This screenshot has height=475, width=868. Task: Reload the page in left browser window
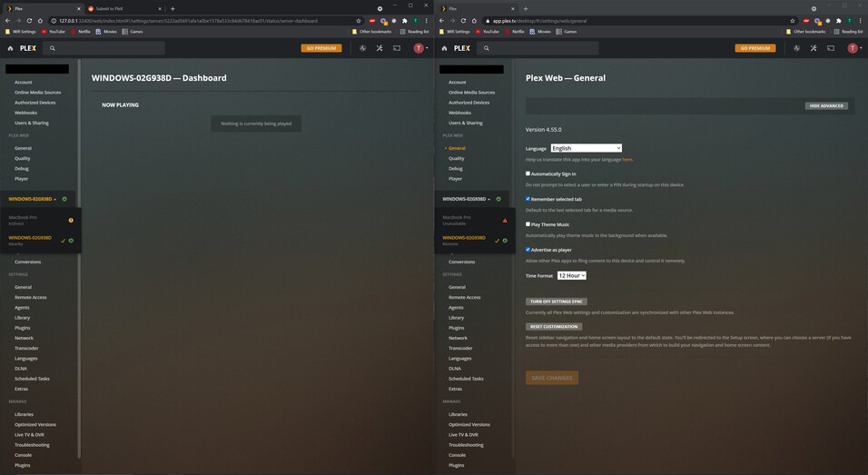[x=29, y=21]
